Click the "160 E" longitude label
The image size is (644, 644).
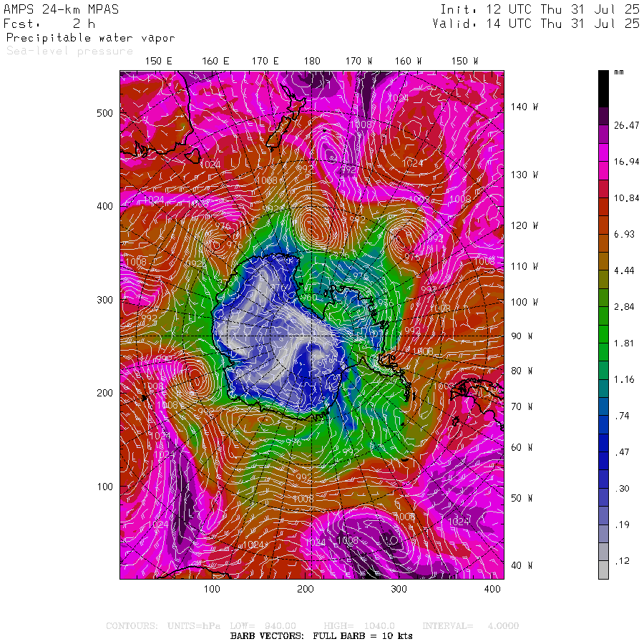(x=215, y=61)
